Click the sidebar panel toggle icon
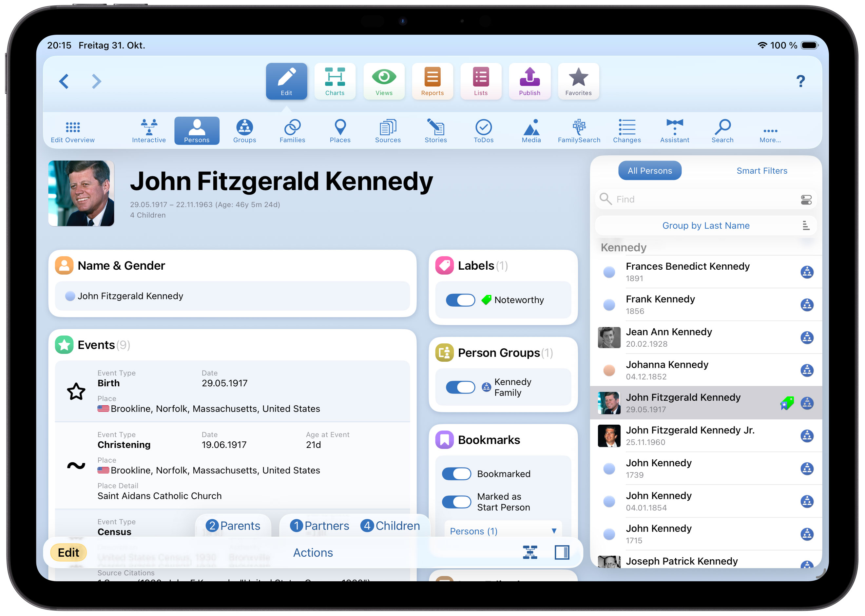865x616 pixels. (562, 552)
